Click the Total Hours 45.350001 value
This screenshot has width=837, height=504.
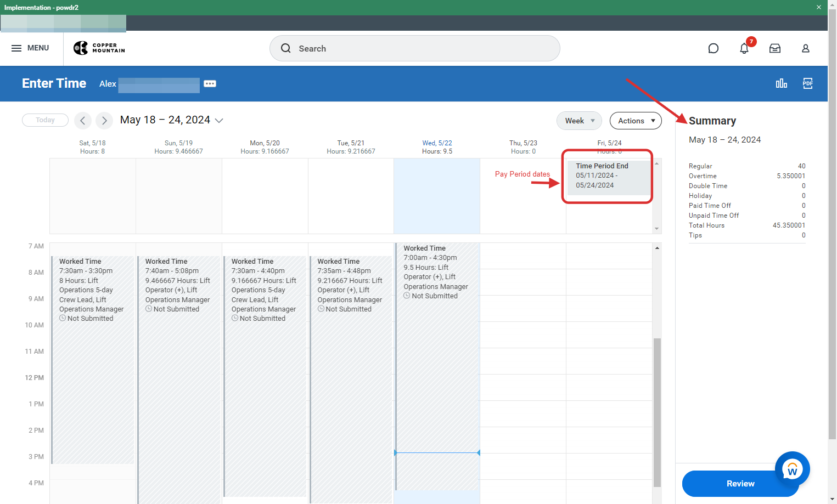pos(789,225)
